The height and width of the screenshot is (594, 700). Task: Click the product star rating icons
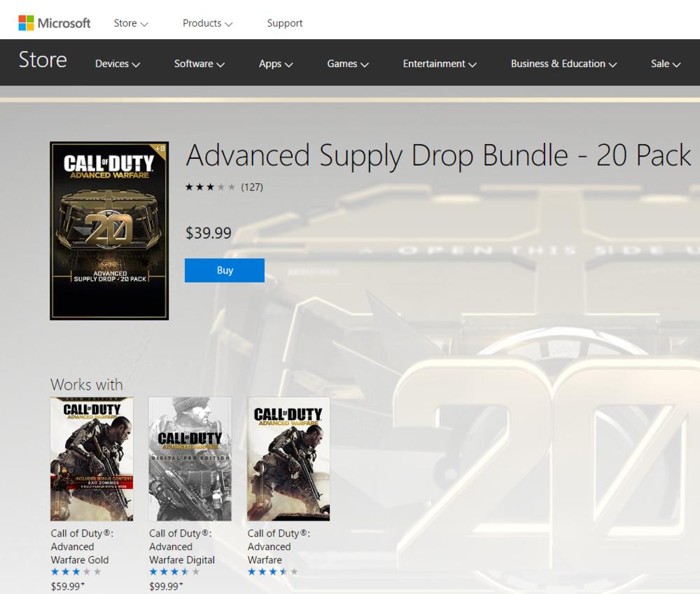pos(210,187)
